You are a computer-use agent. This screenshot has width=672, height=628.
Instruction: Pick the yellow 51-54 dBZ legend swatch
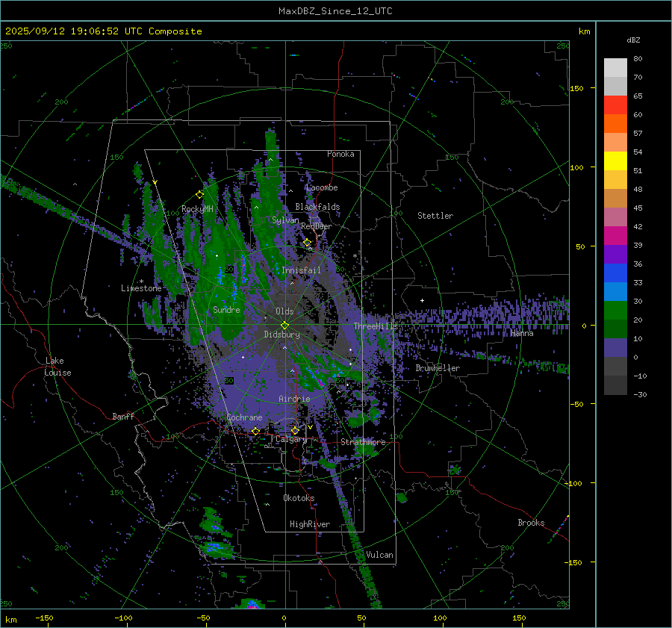[615, 161]
